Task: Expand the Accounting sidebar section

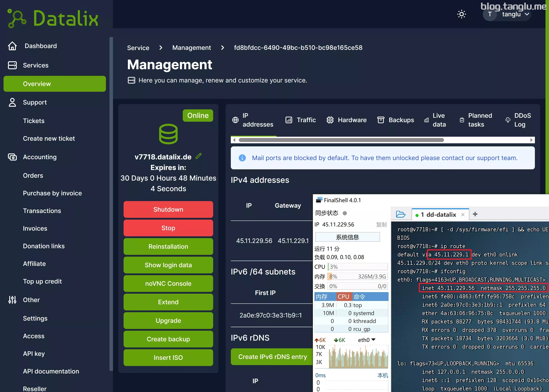Action: (x=40, y=157)
